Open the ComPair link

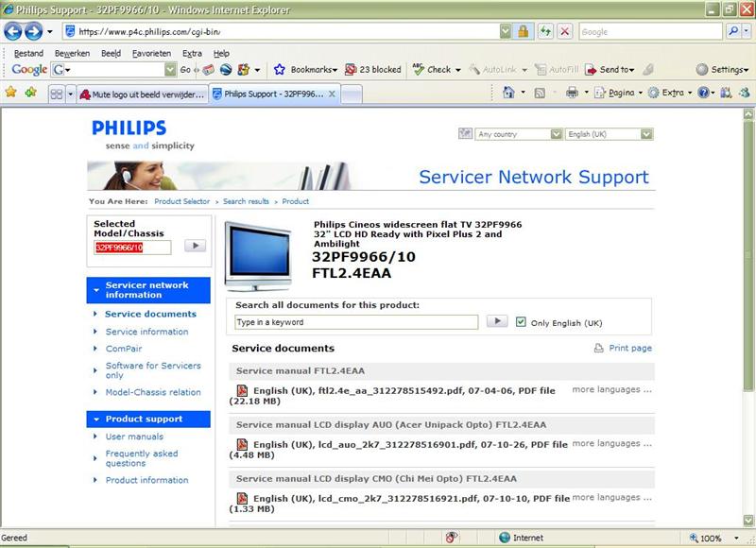click(x=124, y=349)
